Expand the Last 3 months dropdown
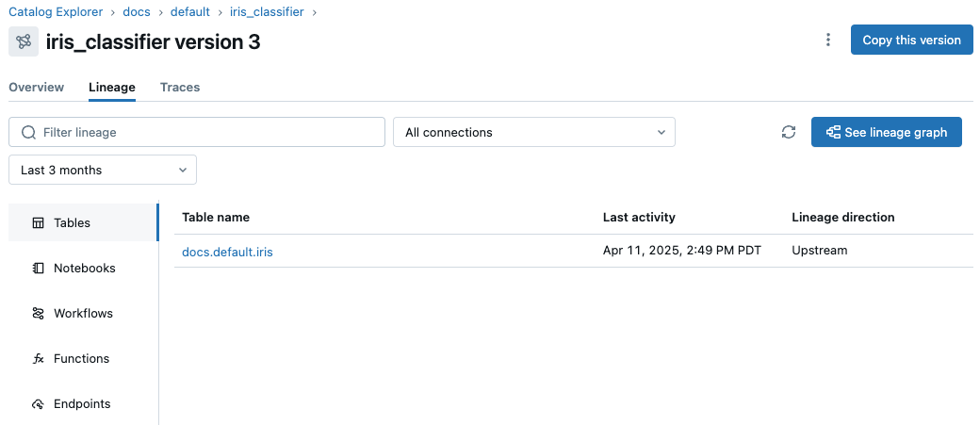This screenshot has height=425, width=980. click(102, 171)
